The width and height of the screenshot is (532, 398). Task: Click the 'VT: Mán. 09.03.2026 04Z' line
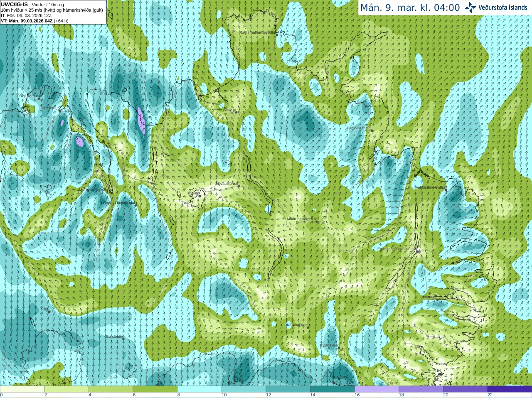(x=34, y=21)
